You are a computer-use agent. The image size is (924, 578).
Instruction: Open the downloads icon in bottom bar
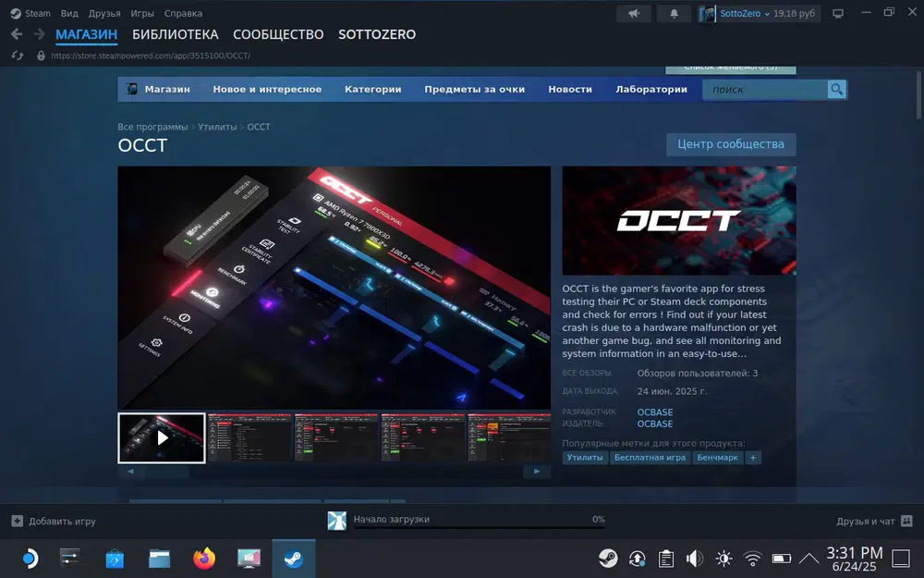[336, 521]
